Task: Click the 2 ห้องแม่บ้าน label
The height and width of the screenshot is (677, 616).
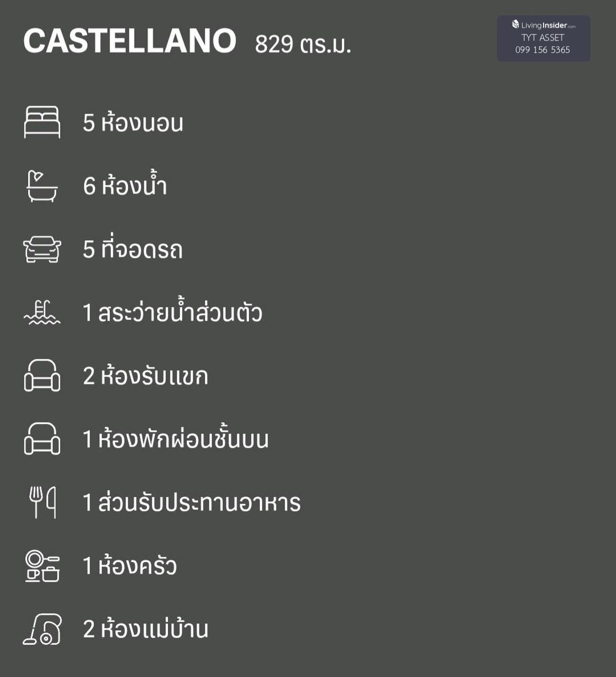Action: pyautogui.click(x=146, y=629)
